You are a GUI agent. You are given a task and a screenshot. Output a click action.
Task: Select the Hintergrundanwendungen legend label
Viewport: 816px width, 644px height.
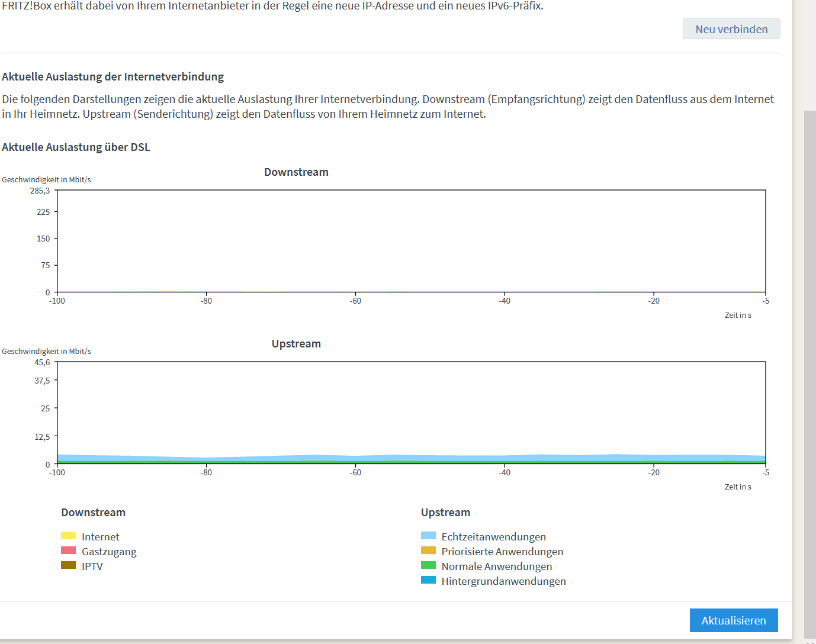503,581
